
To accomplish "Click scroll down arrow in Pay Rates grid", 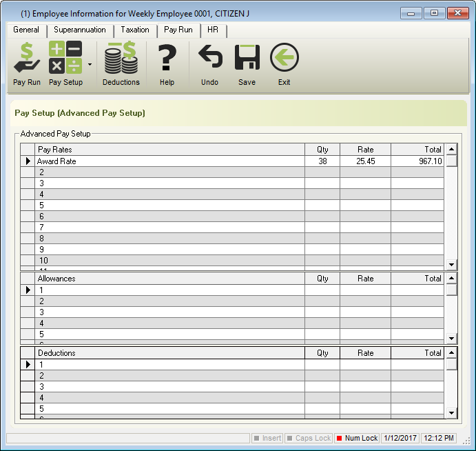I will 451,265.
